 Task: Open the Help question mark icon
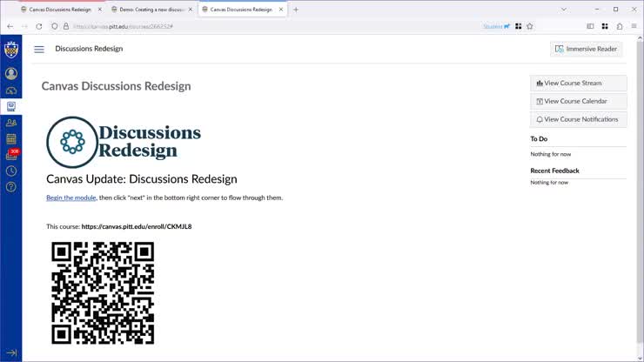pos(11,187)
